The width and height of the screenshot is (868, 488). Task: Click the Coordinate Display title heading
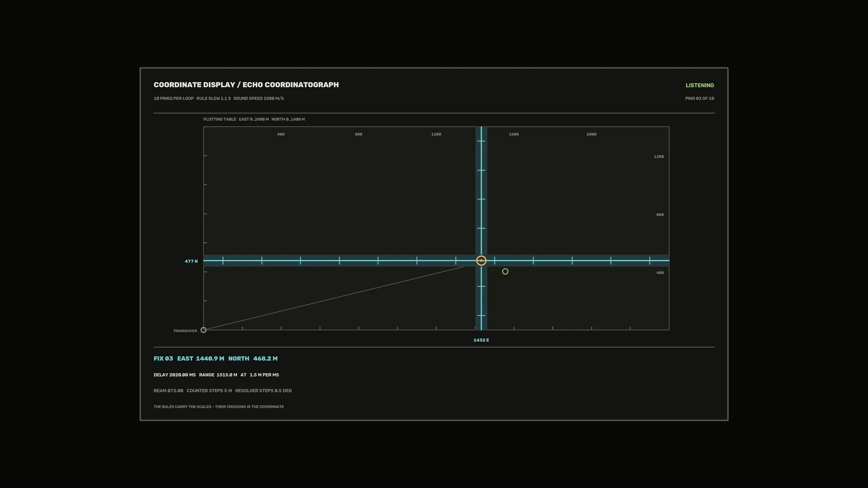tap(246, 85)
